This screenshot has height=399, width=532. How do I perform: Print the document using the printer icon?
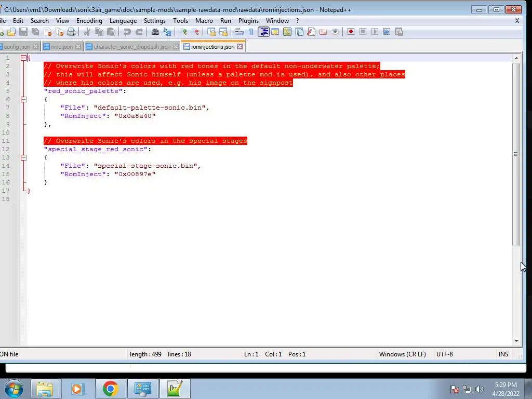(x=71, y=32)
